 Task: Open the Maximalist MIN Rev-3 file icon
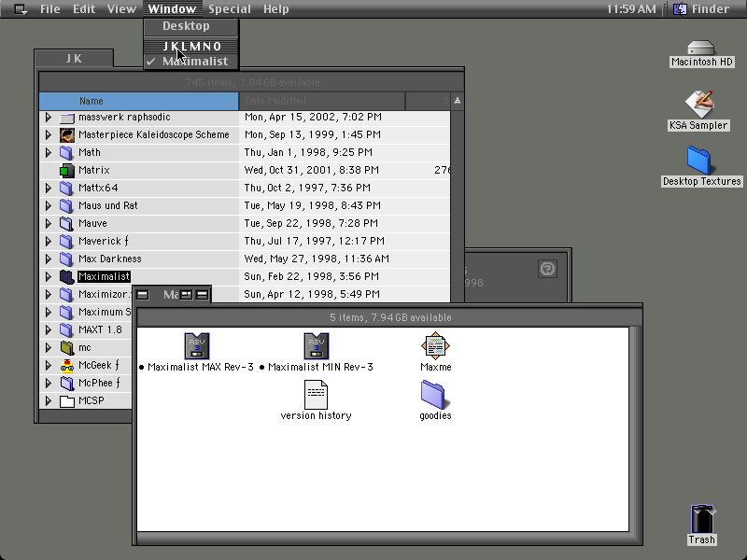click(x=317, y=345)
